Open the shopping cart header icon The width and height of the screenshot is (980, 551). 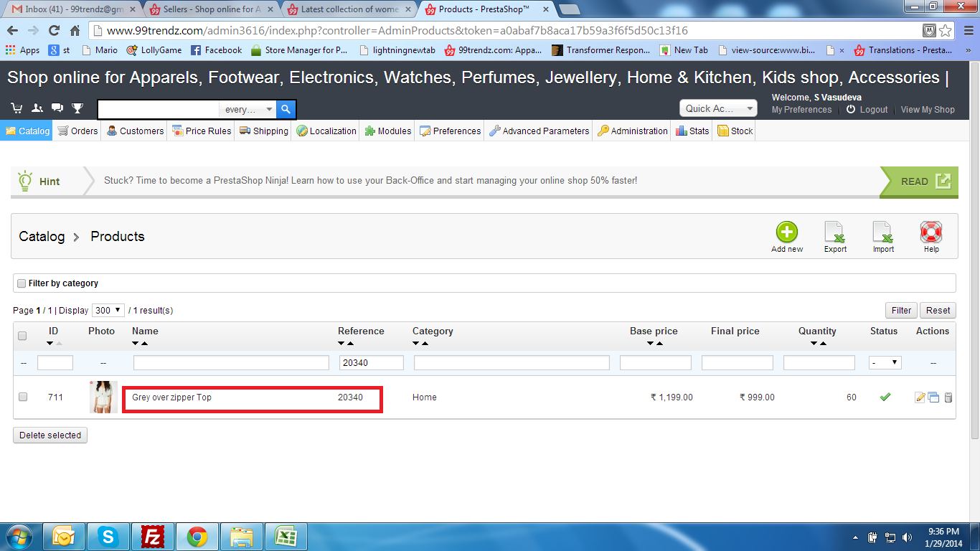(16, 108)
